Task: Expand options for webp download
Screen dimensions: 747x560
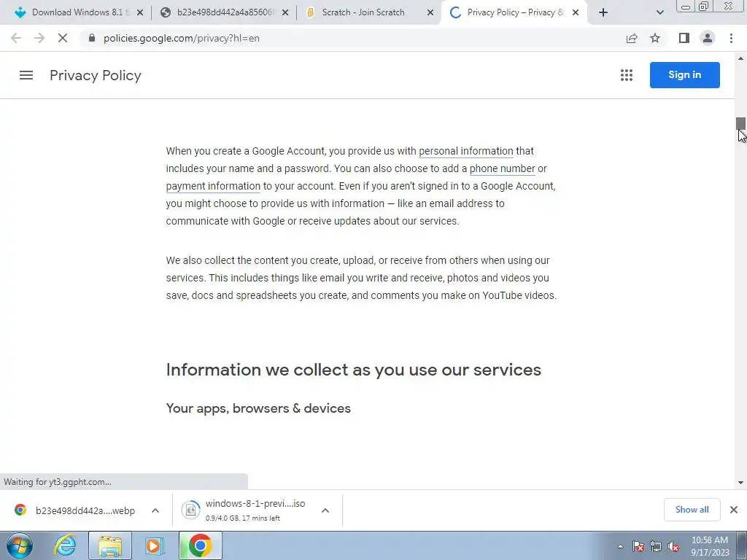Action: coord(155,510)
